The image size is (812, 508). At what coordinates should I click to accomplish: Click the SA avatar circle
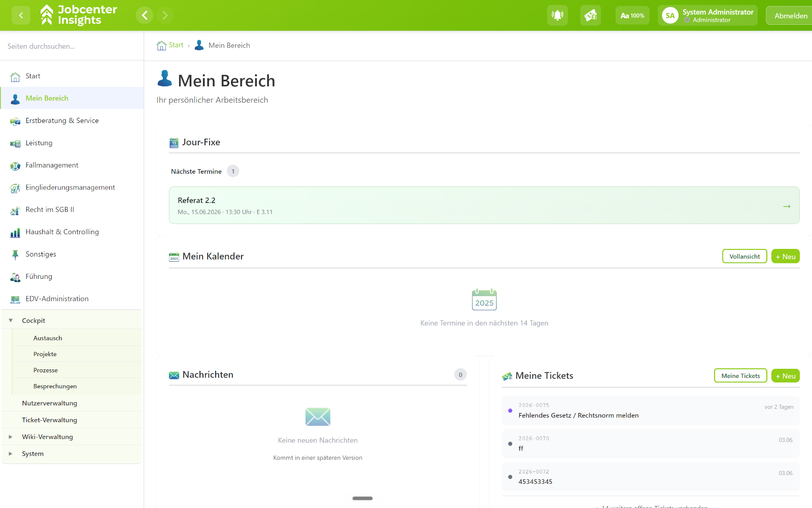[x=670, y=15]
